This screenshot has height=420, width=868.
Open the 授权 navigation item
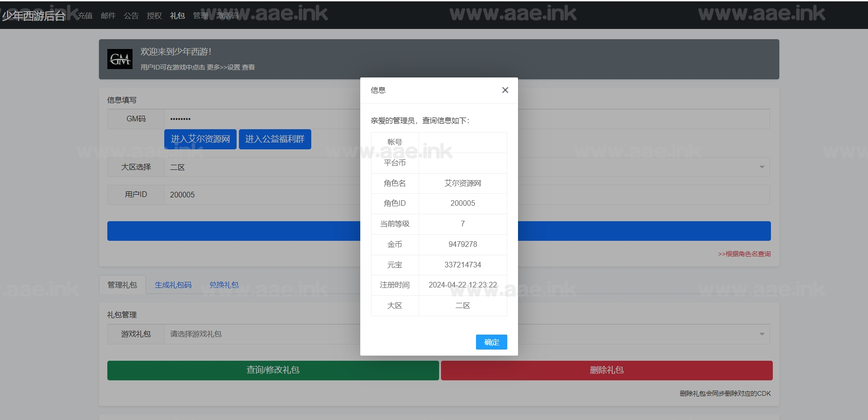click(x=154, y=15)
